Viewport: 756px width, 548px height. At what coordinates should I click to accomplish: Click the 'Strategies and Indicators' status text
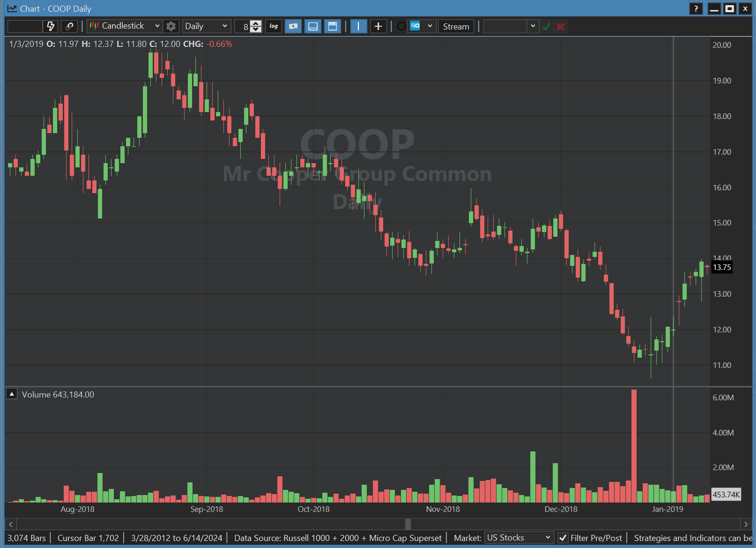[x=692, y=538]
